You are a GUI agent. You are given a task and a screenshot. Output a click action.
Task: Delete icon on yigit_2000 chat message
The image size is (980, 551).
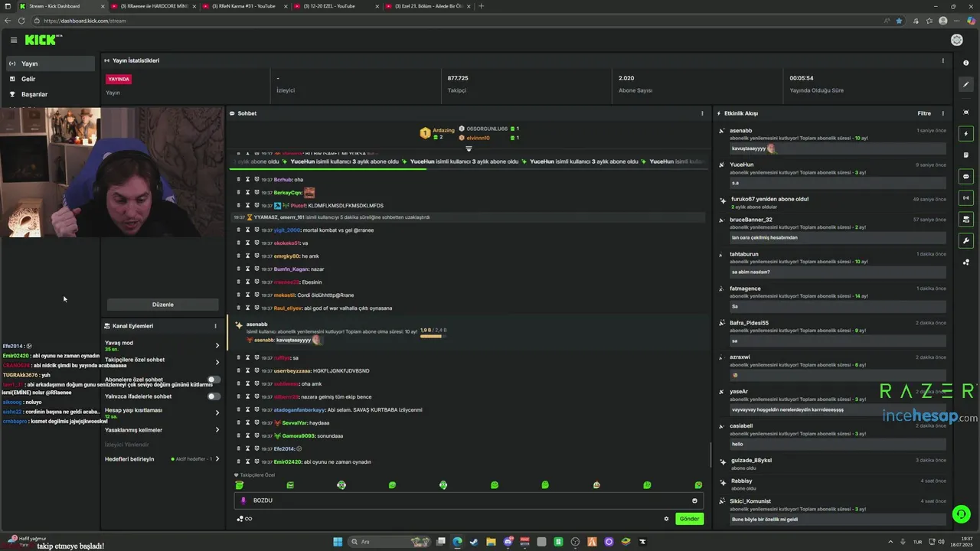pos(238,230)
